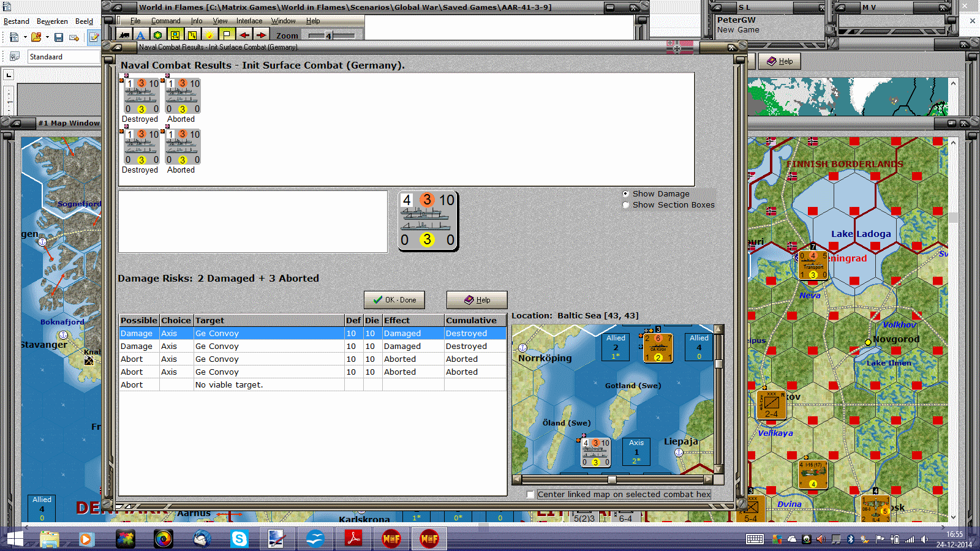Viewport: 980px width, 551px height.
Task: Open File Explorer from the taskbar
Action: pyautogui.click(x=49, y=539)
